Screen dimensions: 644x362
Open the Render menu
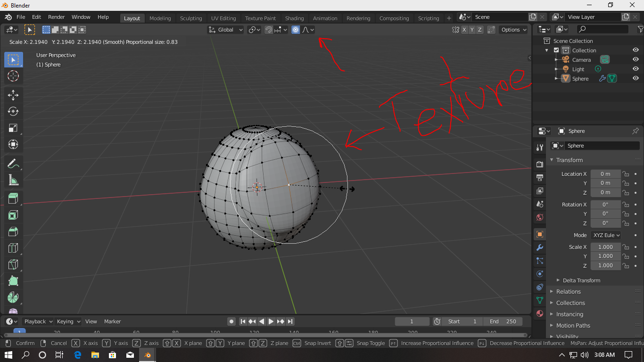point(56,17)
